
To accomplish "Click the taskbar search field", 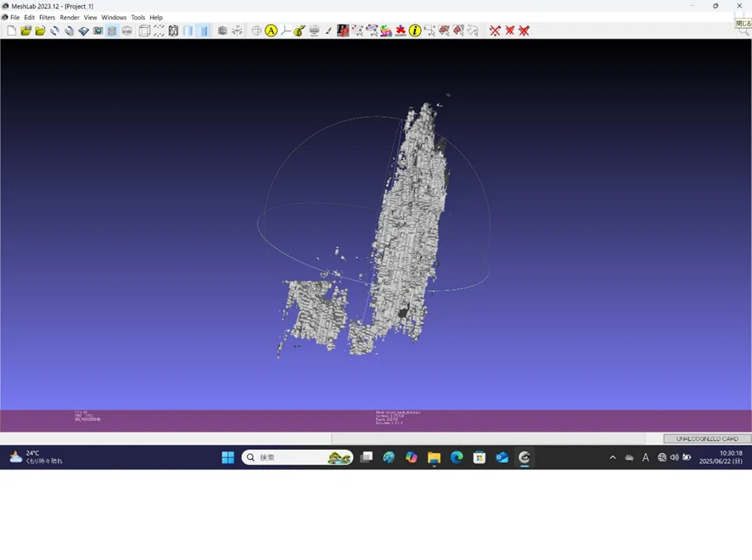I will pyautogui.click(x=297, y=457).
